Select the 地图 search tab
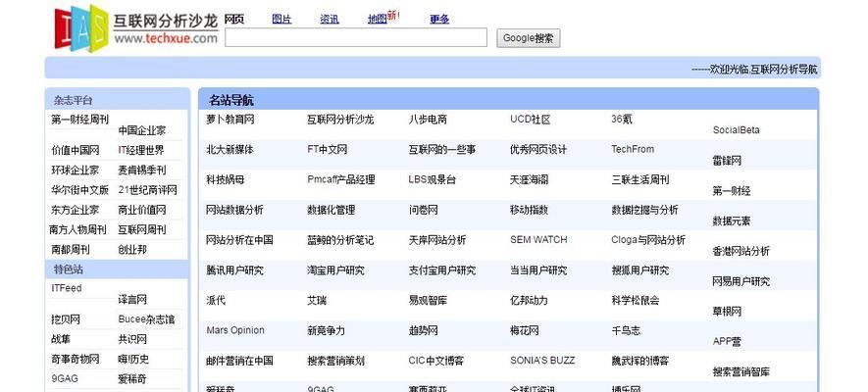Image resolution: width=868 pixels, height=392 pixels. click(377, 20)
